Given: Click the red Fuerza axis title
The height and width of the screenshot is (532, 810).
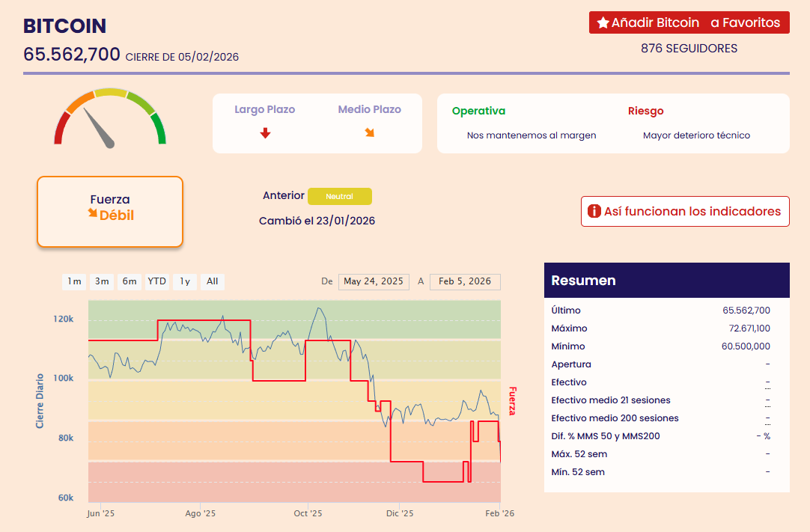Looking at the screenshot, I should [512, 401].
